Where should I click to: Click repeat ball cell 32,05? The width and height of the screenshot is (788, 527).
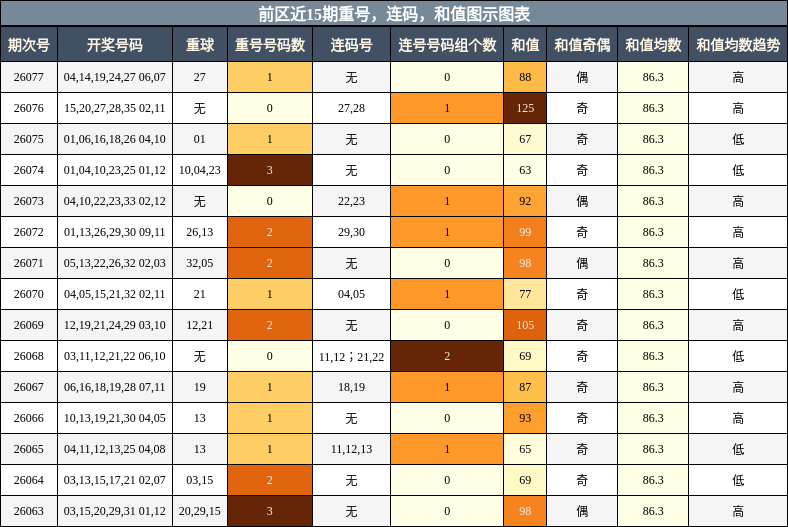pos(200,263)
